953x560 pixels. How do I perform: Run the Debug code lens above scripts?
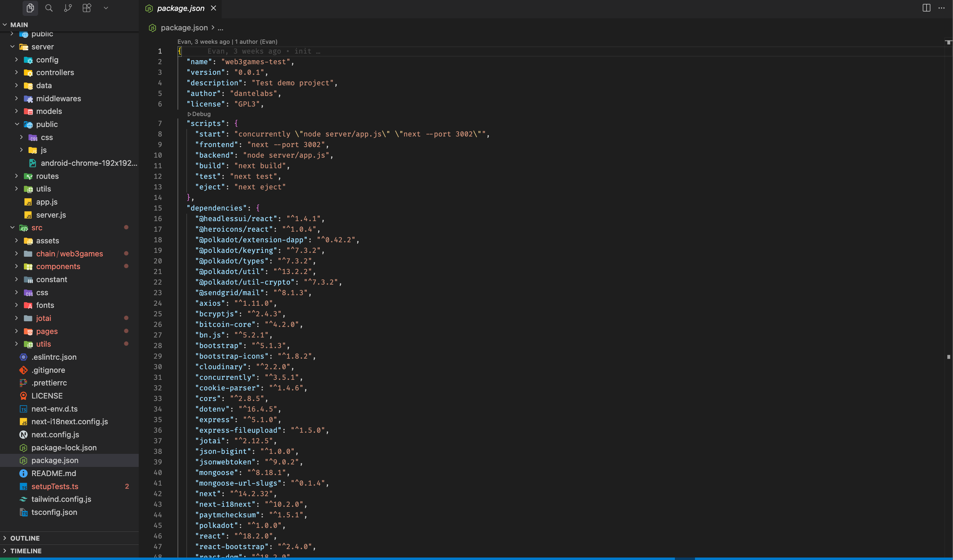tap(199, 114)
